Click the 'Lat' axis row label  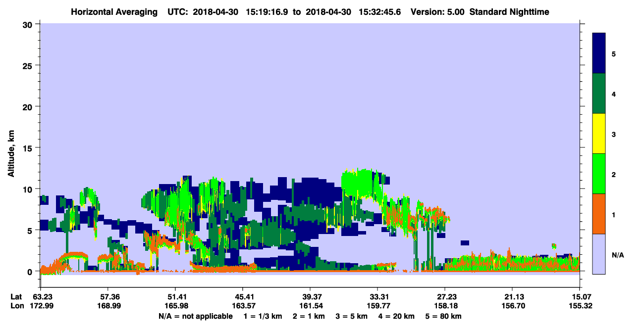(x=16, y=297)
